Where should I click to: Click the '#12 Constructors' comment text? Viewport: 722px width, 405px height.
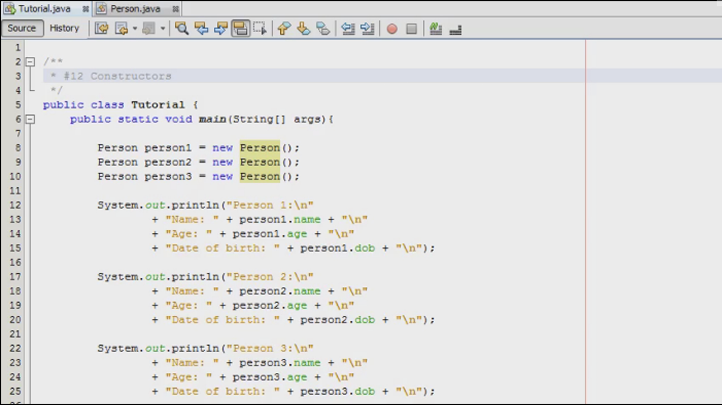point(117,76)
